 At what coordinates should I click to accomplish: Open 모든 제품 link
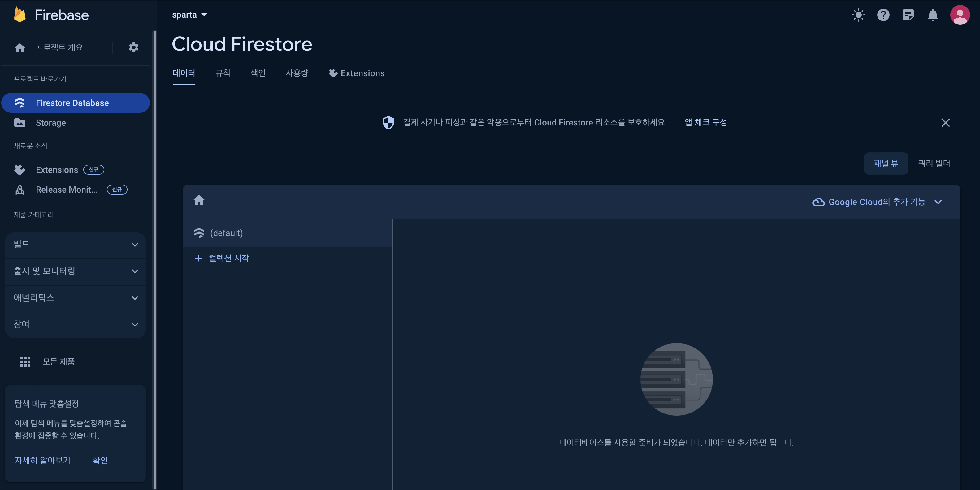coord(59,362)
